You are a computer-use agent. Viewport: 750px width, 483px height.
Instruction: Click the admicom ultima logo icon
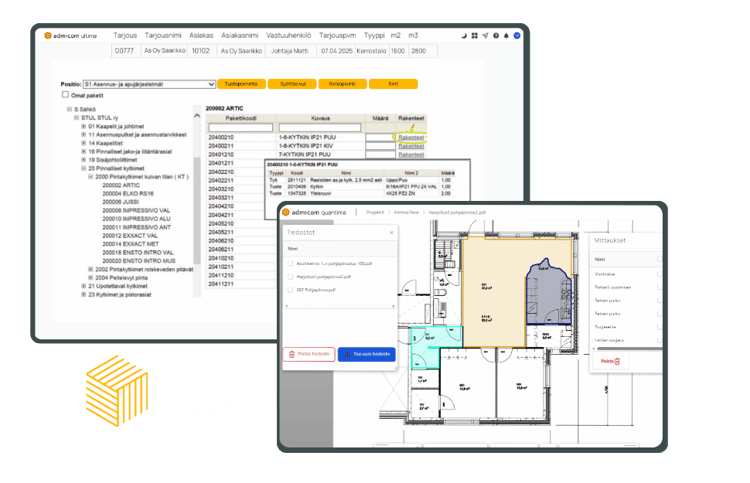coord(47,35)
